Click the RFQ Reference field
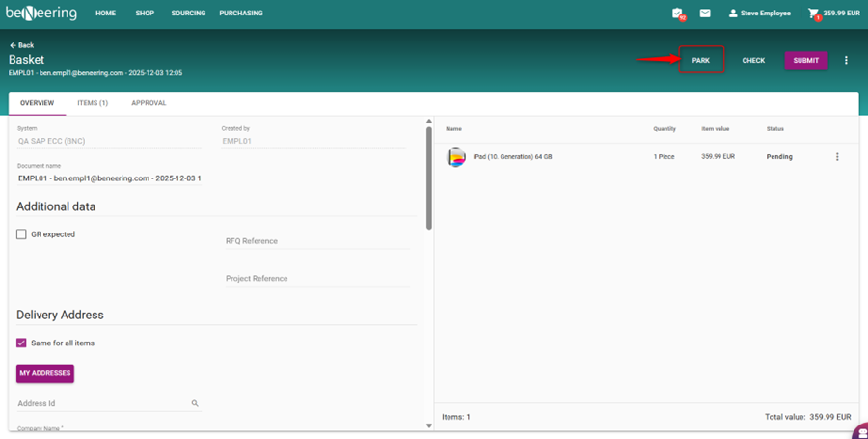Viewport: 868px width, 439px height. [316, 241]
